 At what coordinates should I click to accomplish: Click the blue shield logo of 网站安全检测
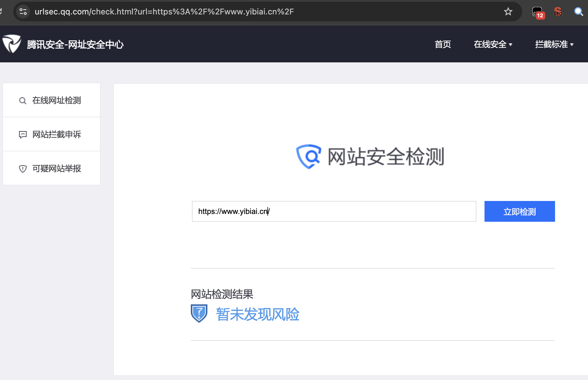pyautogui.click(x=308, y=157)
